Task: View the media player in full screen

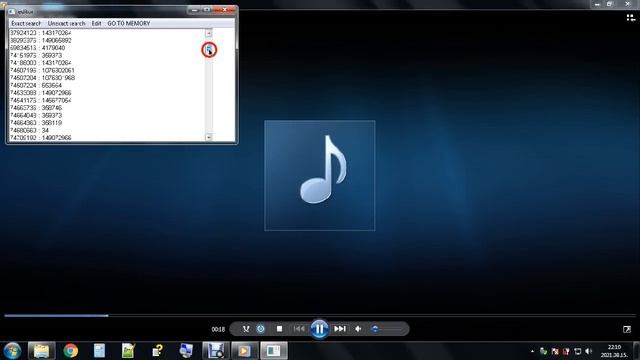Action: pos(627,329)
